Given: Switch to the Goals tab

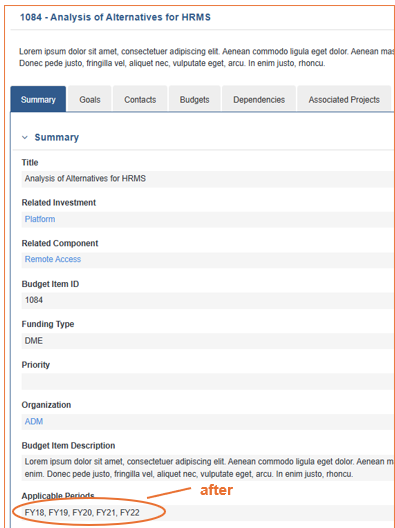Looking at the screenshot, I should pos(90,99).
